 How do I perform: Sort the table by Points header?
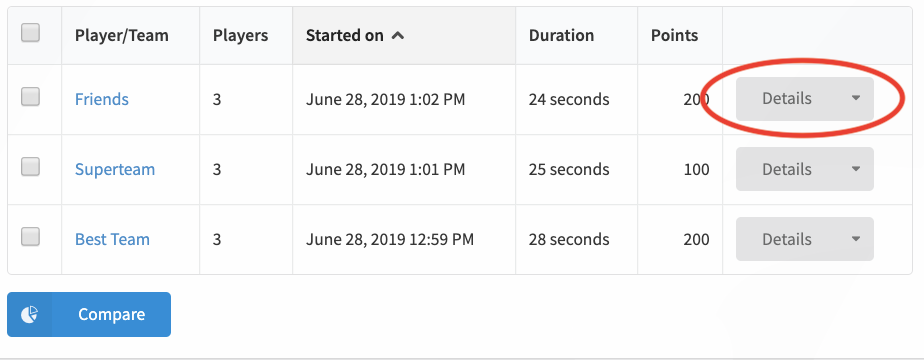point(674,35)
